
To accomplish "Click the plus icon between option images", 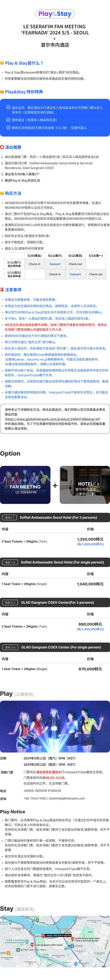I will point(55,485).
